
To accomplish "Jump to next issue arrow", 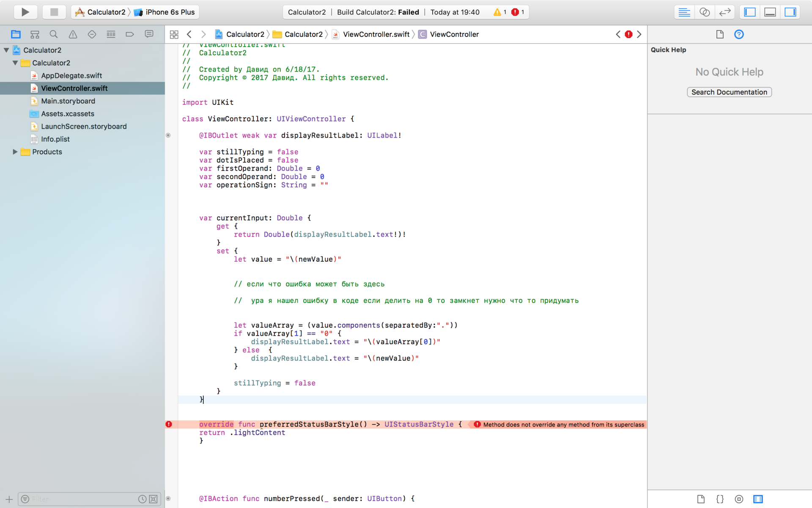I will [639, 34].
